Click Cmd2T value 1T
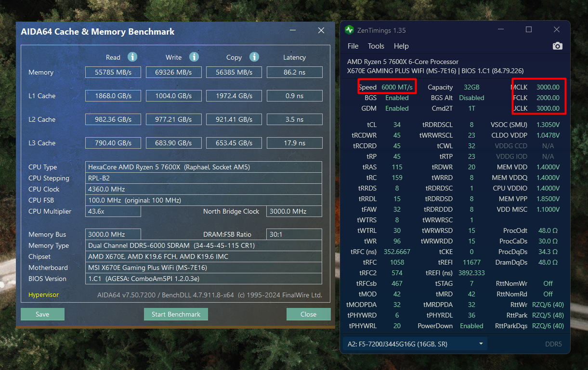This screenshot has height=370, width=588. 471,108
